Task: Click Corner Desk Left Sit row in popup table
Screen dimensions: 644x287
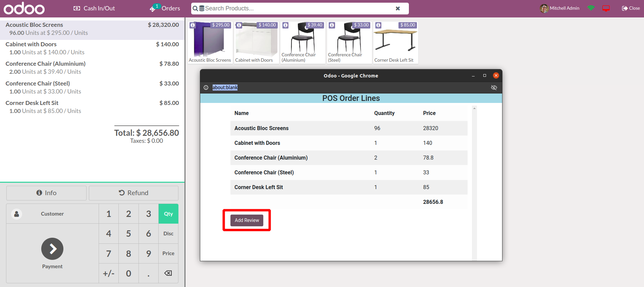Action: pos(349,187)
